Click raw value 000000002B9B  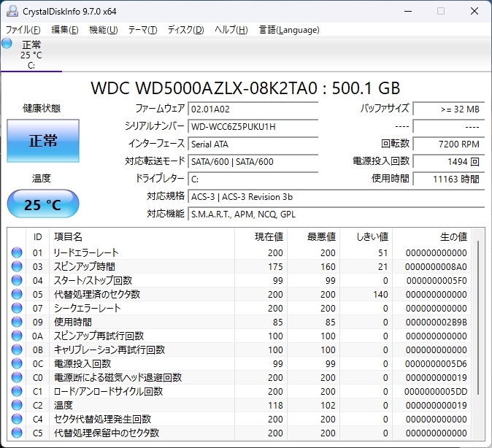click(x=436, y=323)
